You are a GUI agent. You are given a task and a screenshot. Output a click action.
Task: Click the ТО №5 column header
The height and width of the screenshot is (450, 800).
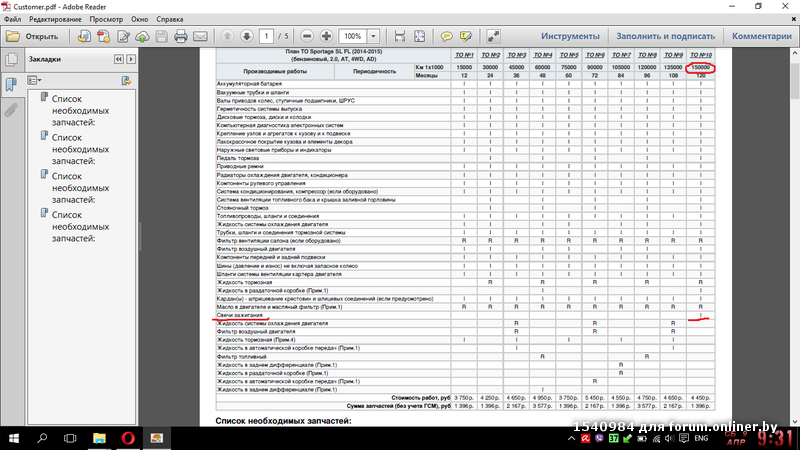tap(568, 55)
